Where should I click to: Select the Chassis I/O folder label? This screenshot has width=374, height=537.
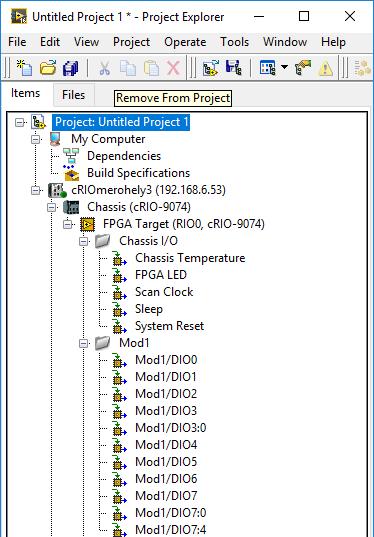tap(148, 241)
